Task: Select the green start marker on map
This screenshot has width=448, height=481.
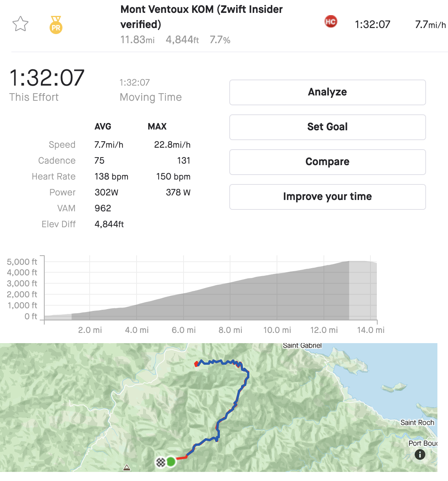Action: click(x=171, y=462)
